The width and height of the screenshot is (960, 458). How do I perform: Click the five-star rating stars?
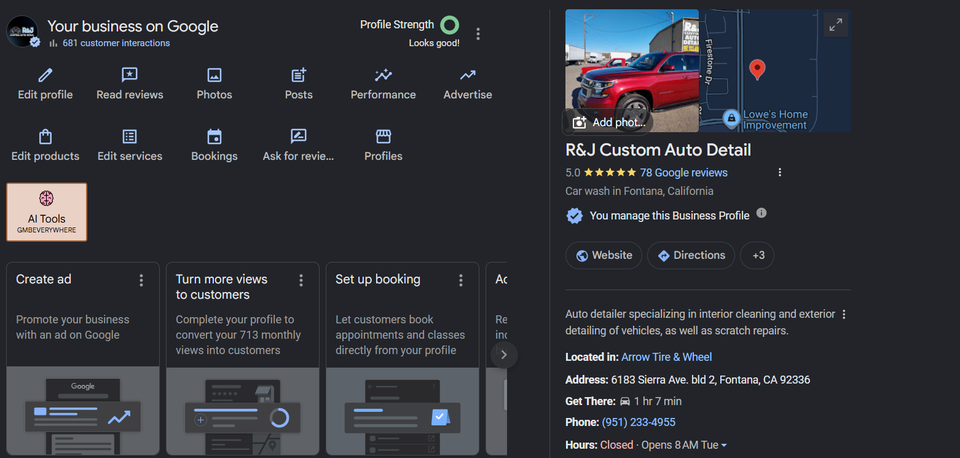click(610, 173)
